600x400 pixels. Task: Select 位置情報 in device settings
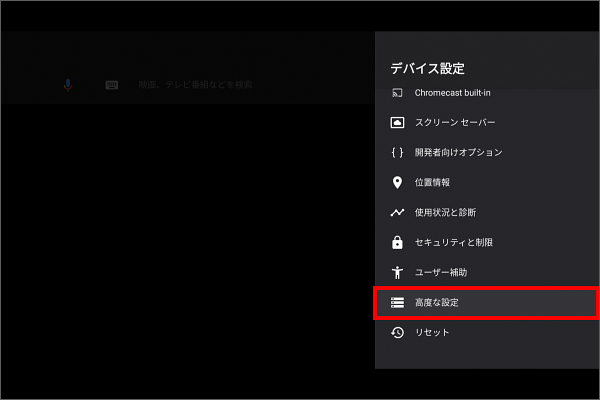tap(432, 182)
